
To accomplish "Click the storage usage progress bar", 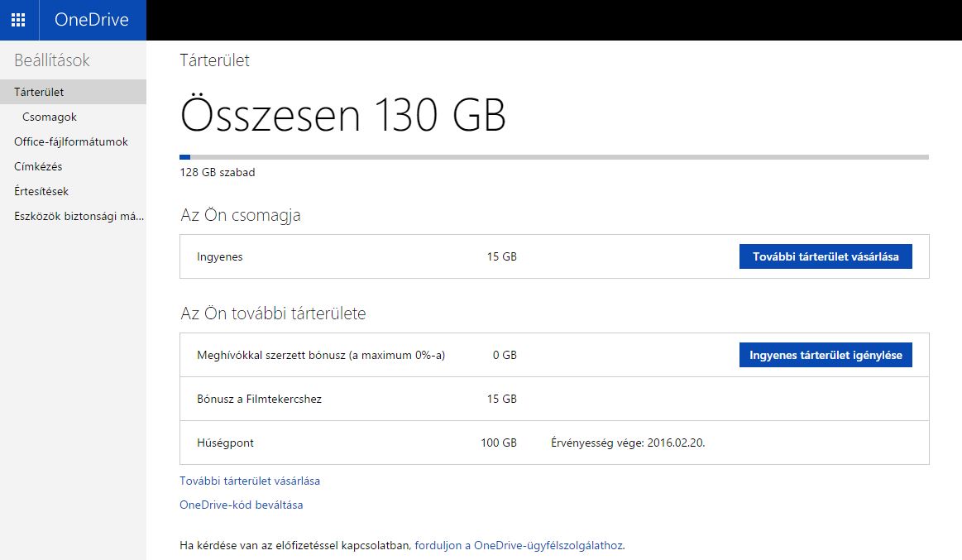I will (553, 156).
